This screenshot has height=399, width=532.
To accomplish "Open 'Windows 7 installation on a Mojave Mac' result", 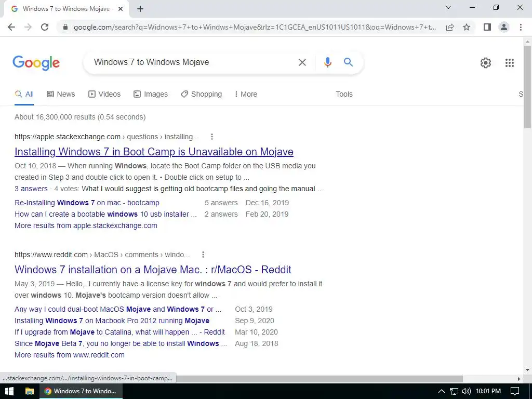I will [153, 270].
